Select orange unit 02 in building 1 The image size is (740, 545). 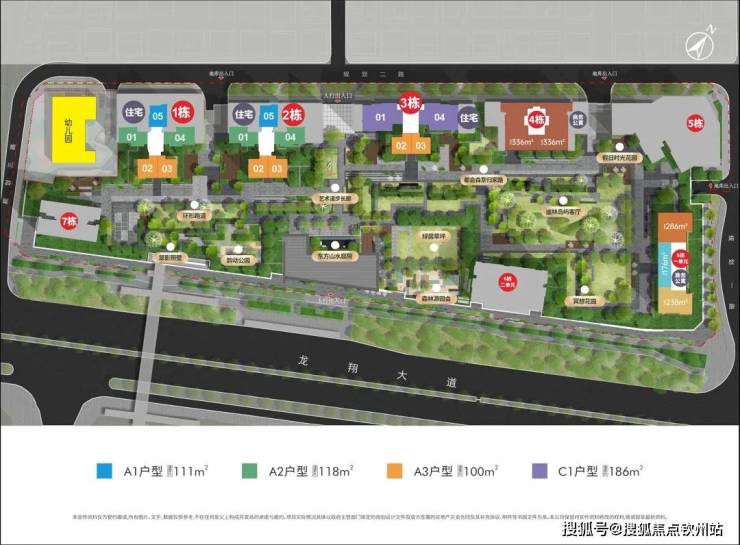pos(147,168)
